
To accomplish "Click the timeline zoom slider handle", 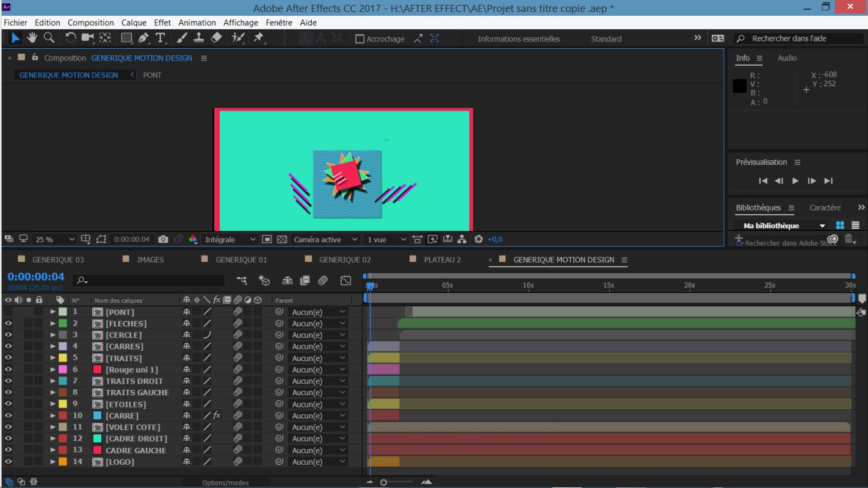I will (383, 483).
